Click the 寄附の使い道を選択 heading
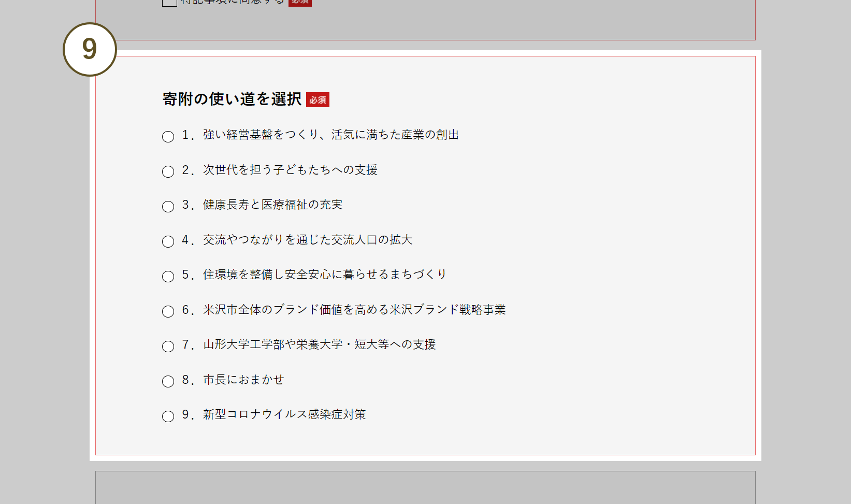The height and width of the screenshot is (504, 851). pyautogui.click(x=232, y=99)
